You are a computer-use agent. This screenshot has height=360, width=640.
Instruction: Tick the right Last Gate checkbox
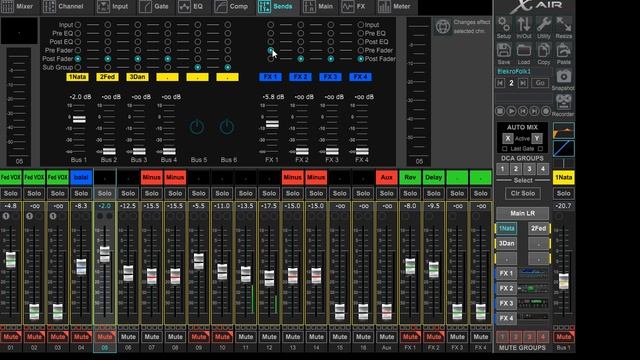[540, 149]
